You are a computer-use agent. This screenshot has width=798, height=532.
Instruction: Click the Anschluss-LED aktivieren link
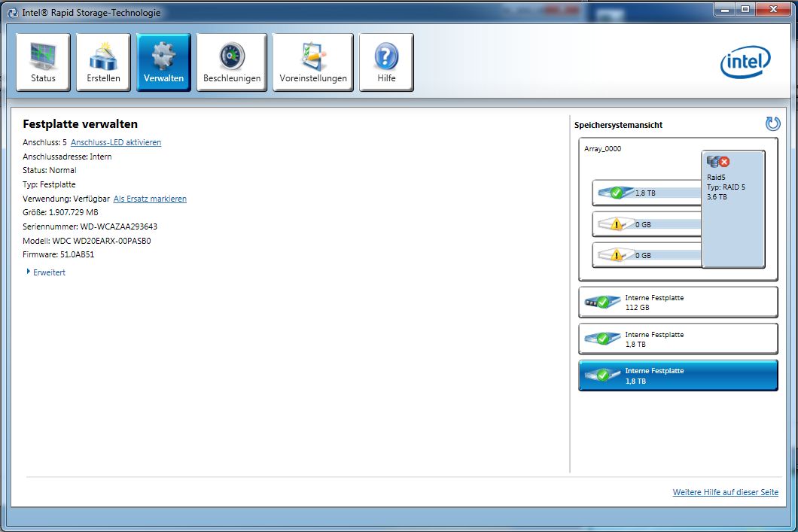click(116, 142)
